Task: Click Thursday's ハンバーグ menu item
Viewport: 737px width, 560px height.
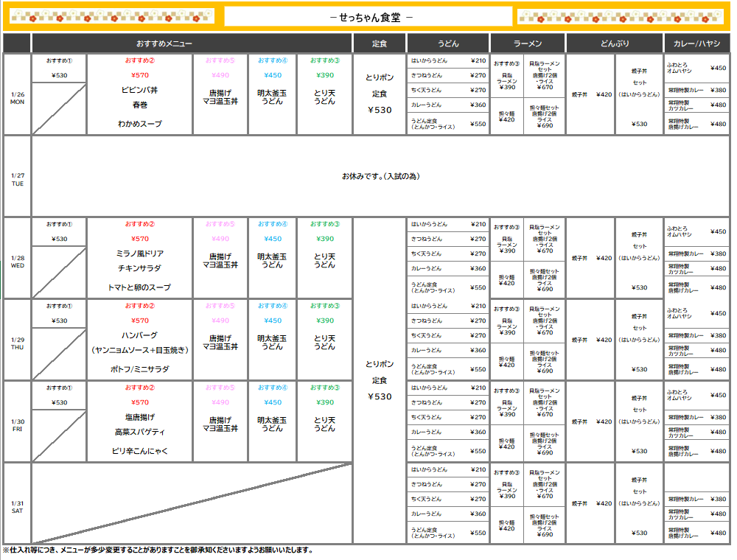Action: coord(139,335)
